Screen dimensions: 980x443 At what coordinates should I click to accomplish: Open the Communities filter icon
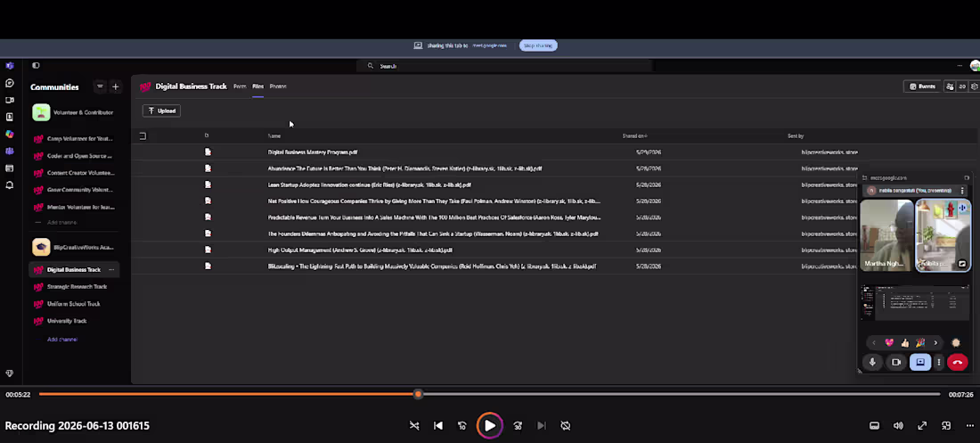[x=100, y=86]
